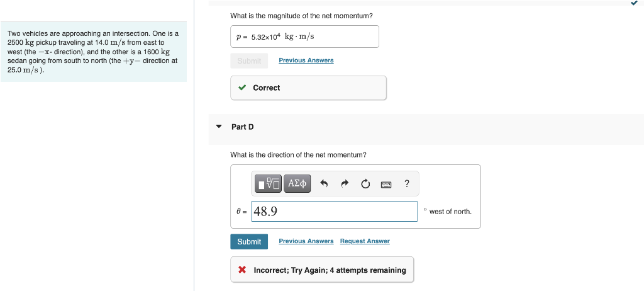Click the red X incorrect icon
The image size is (644, 291).
242,270
